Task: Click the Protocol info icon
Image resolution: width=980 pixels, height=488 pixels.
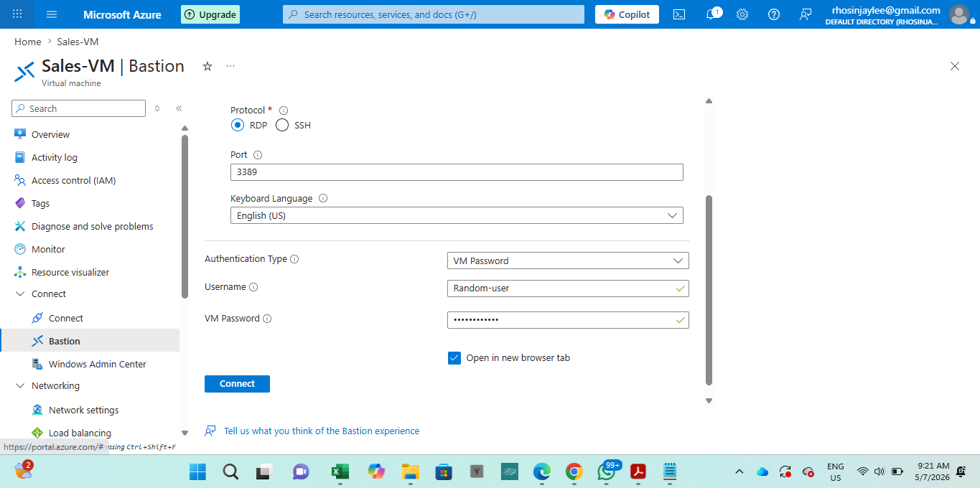Action: pyautogui.click(x=283, y=111)
